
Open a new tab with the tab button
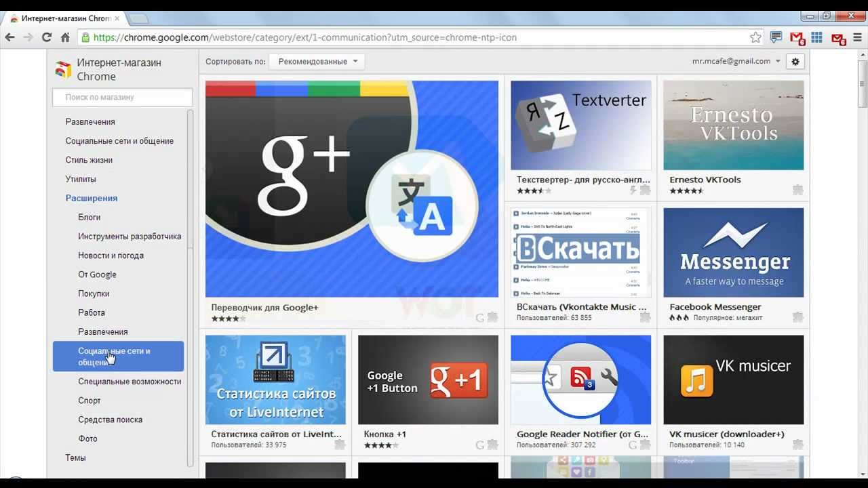138,18
